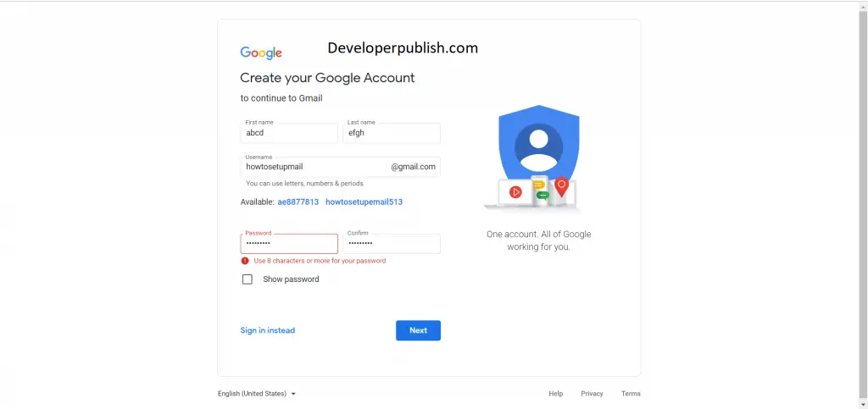The image size is (868, 409).
Task: Click the account shield illustration
Action: coord(538,158)
